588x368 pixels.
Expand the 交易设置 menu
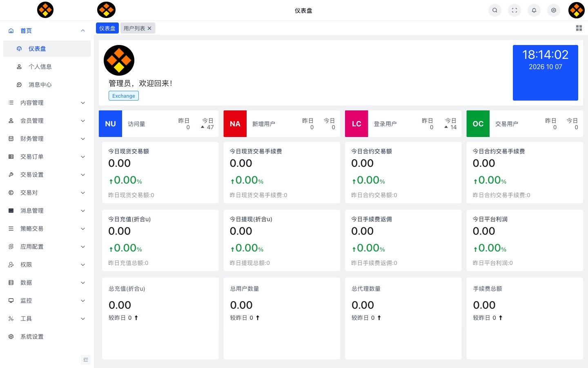(x=47, y=175)
